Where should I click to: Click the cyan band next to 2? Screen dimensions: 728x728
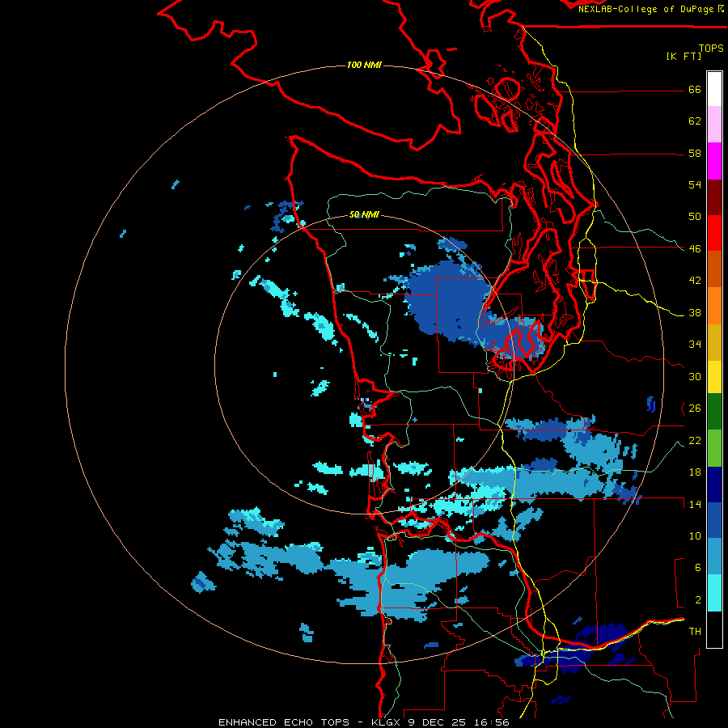[x=714, y=593]
